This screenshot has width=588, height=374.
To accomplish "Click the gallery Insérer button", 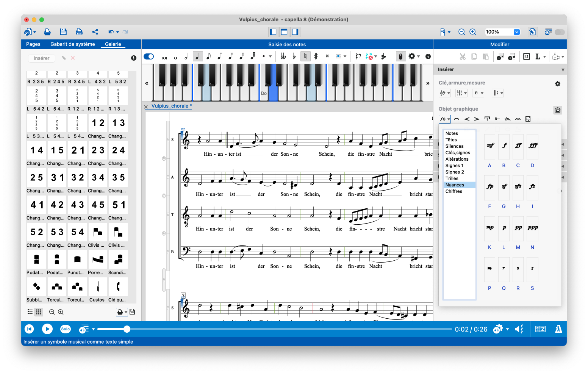I will 41,58.
